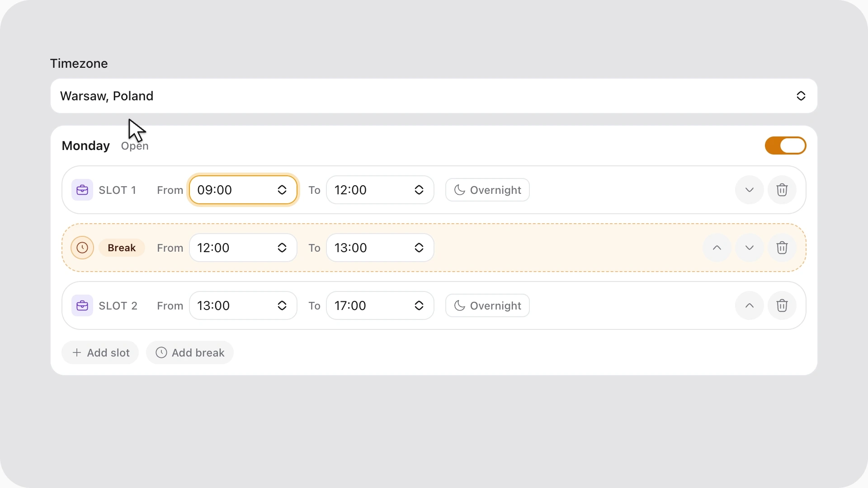Click the Open status text
This screenshot has width=868, height=488.
point(135,146)
